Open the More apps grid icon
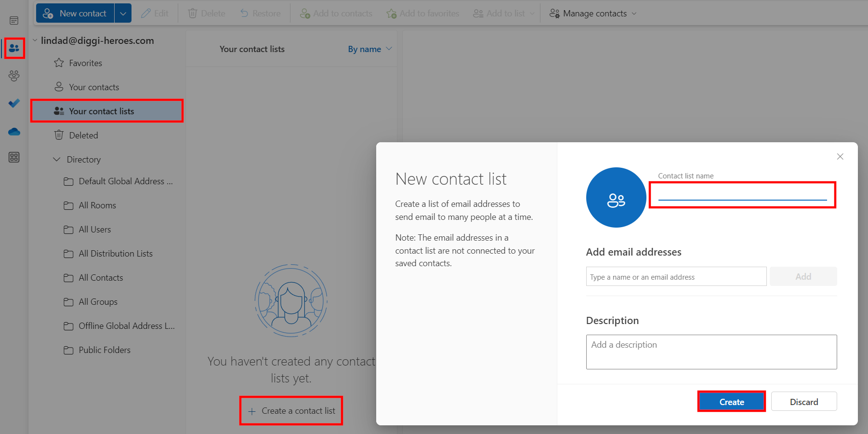This screenshot has width=868, height=434. (14, 157)
